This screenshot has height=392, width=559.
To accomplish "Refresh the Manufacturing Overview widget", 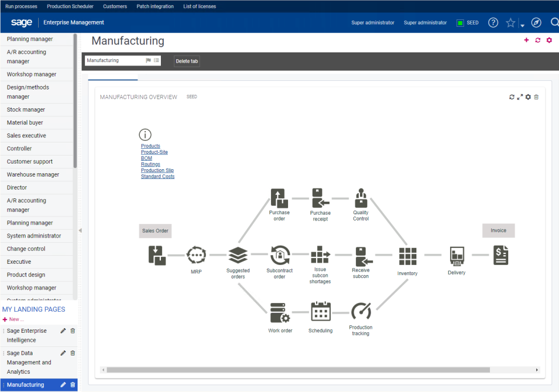I will pyautogui.click(x=512, y=97).
